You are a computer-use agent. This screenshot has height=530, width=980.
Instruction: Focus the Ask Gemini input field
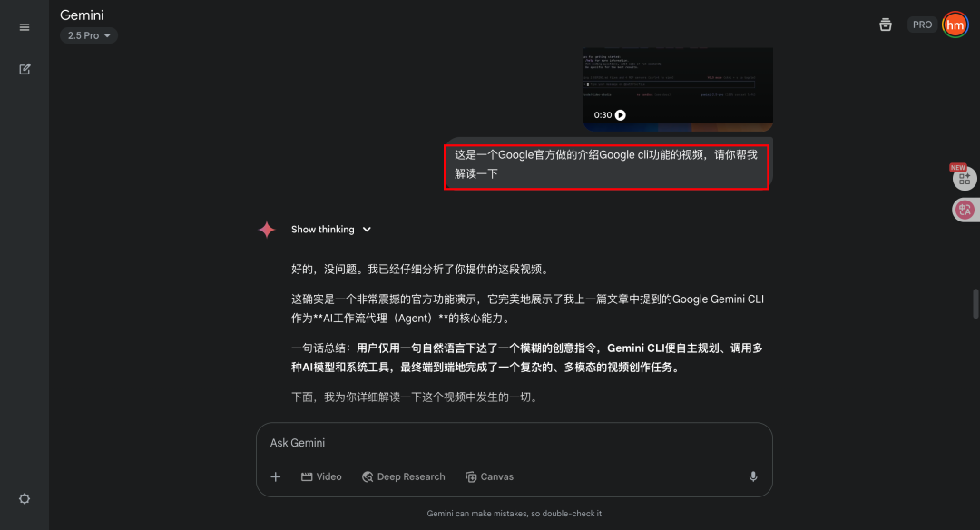pos(514,443)
